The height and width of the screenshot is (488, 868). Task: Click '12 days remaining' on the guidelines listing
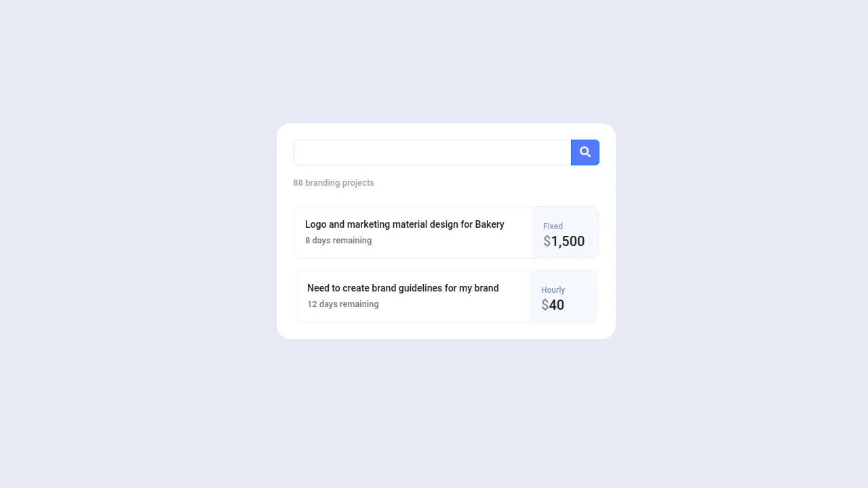click(342, 304)
